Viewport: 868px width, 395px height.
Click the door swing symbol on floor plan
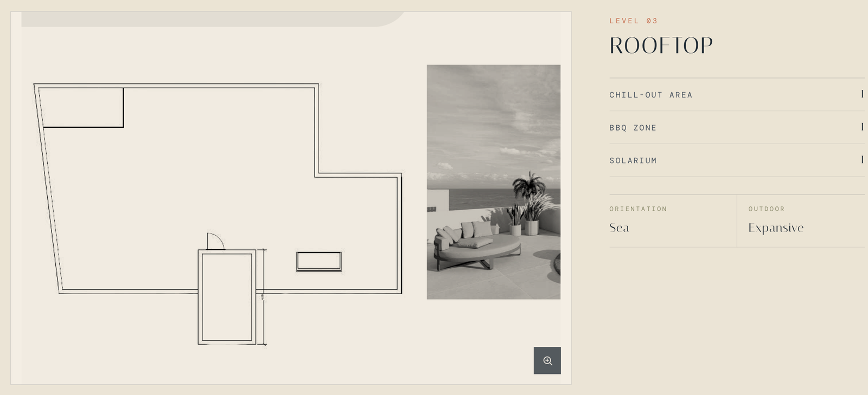pyautogui.click(x=215, y=241)
